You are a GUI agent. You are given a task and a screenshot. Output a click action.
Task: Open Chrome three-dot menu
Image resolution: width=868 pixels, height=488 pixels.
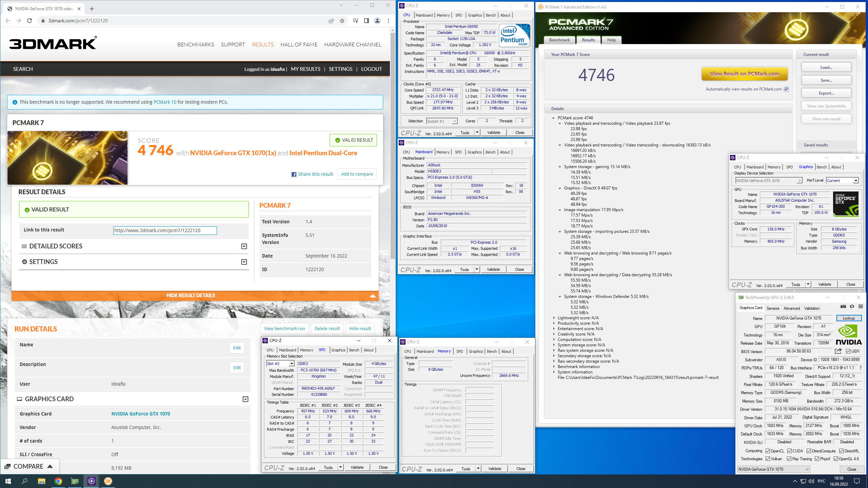(x=388, y=21)
